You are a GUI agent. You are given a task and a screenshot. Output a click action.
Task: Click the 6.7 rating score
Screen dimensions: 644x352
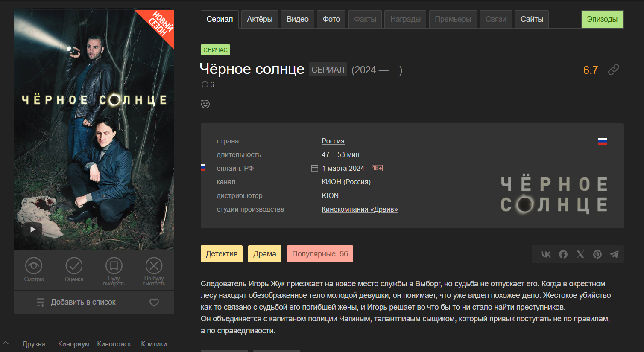coord(591,70)
